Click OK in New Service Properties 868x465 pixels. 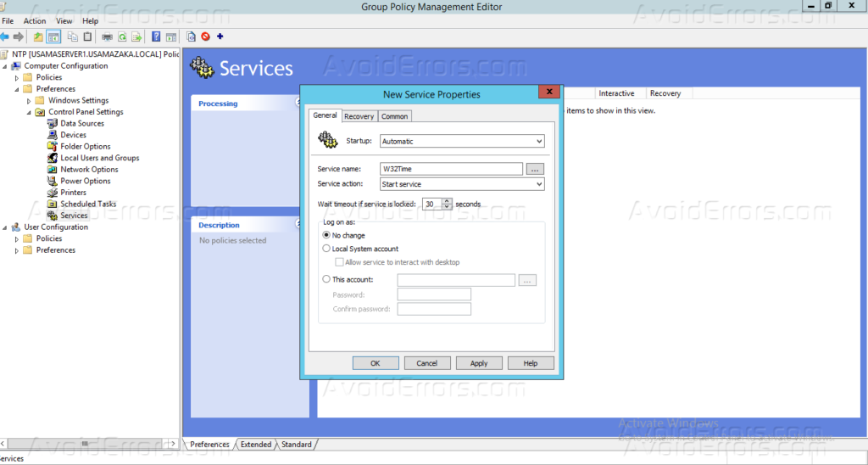(375, 363)
